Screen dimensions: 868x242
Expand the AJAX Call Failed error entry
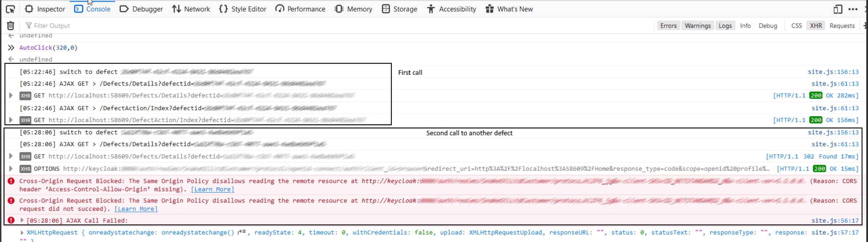(x=22, y=220)
